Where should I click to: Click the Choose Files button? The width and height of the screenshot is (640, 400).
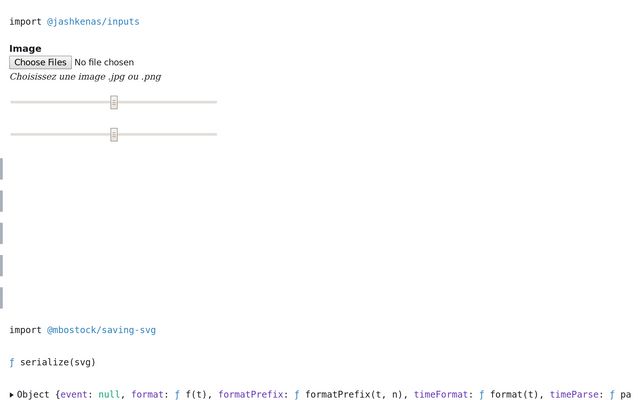coord(41,62)
